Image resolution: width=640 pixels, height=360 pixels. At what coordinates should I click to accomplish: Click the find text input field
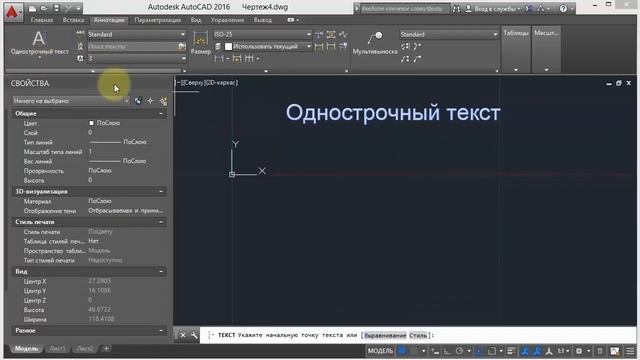click(131, 47)
